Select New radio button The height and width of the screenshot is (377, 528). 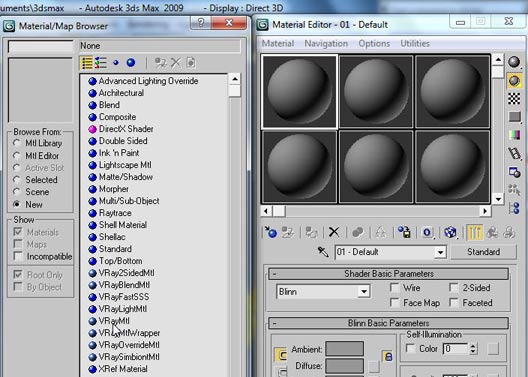[16, 204]
